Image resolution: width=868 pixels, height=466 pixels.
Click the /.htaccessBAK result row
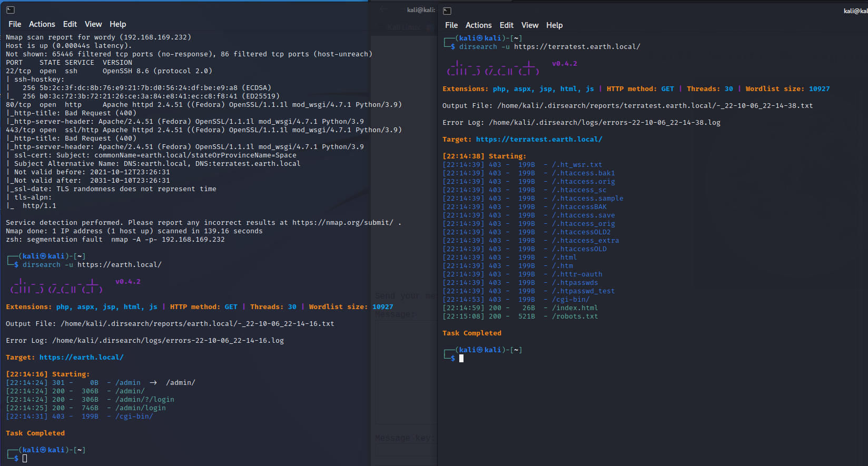525,207
